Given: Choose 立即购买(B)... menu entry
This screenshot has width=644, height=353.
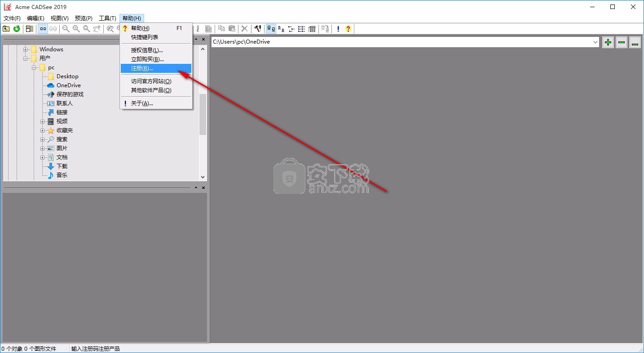Looking at the screenshot, I should point(156,59).
